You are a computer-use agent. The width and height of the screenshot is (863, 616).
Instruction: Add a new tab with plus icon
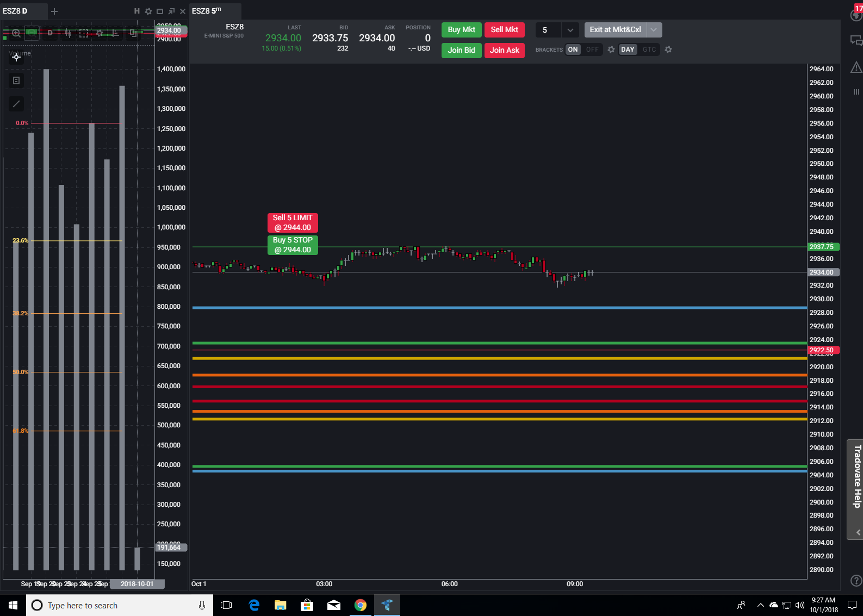(54, 11)
